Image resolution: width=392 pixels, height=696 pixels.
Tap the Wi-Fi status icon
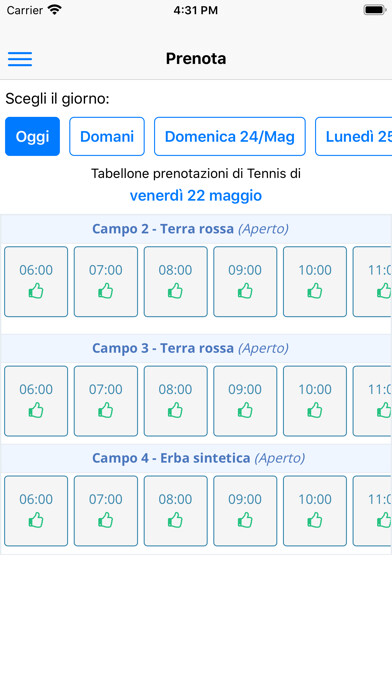55,10
